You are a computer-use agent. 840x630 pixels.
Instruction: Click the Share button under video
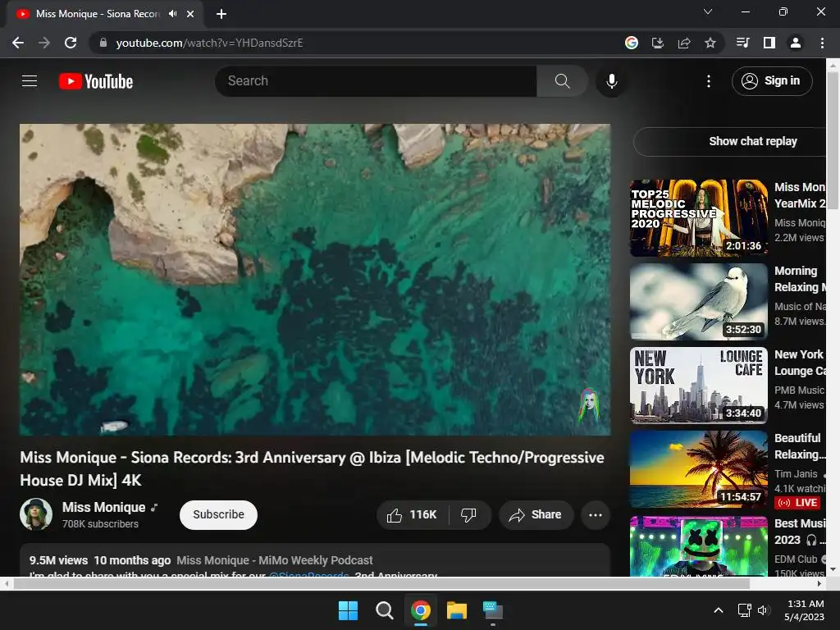536,515
